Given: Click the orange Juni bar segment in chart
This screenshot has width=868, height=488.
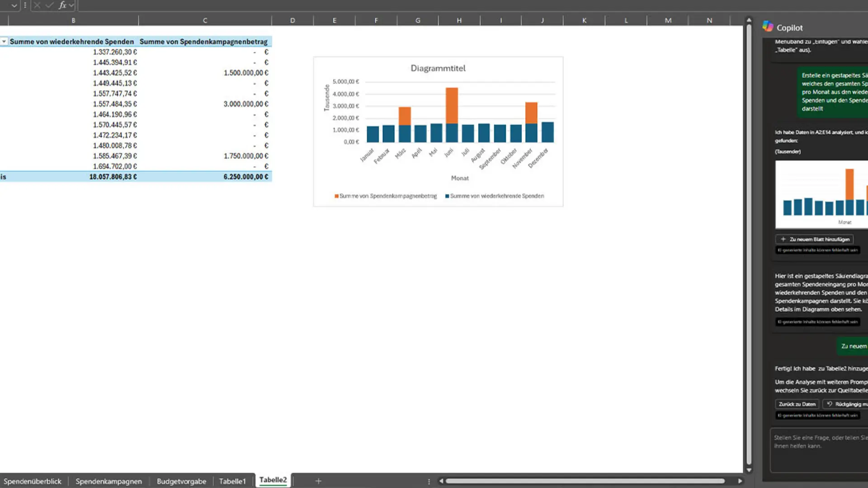Looking at the screenshot, I should pos(452,105).
